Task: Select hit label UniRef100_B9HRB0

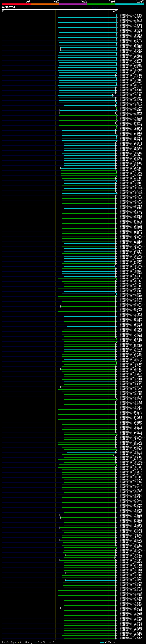Action: pyautogui.click(x=131, y=296)
